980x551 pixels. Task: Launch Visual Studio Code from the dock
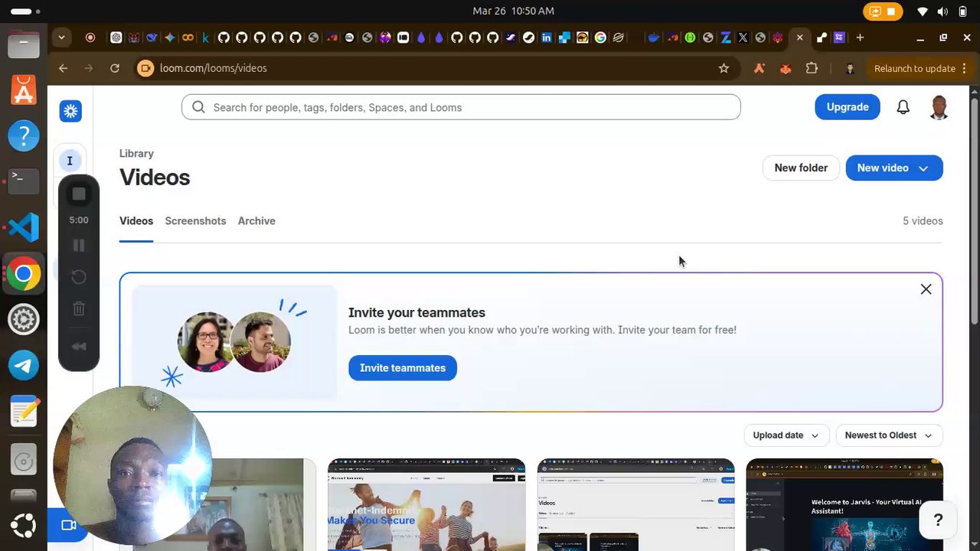pyautogui.click(x=24, y=227)
